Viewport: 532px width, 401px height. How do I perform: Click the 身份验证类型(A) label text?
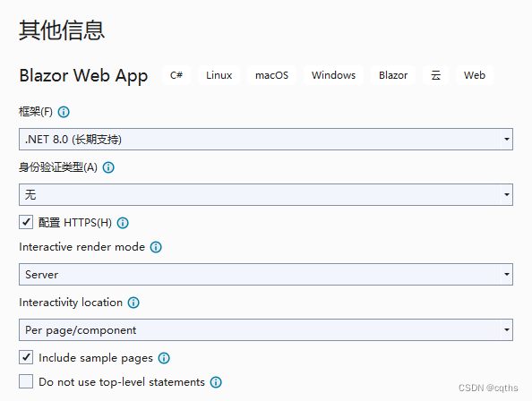(58, 167)
